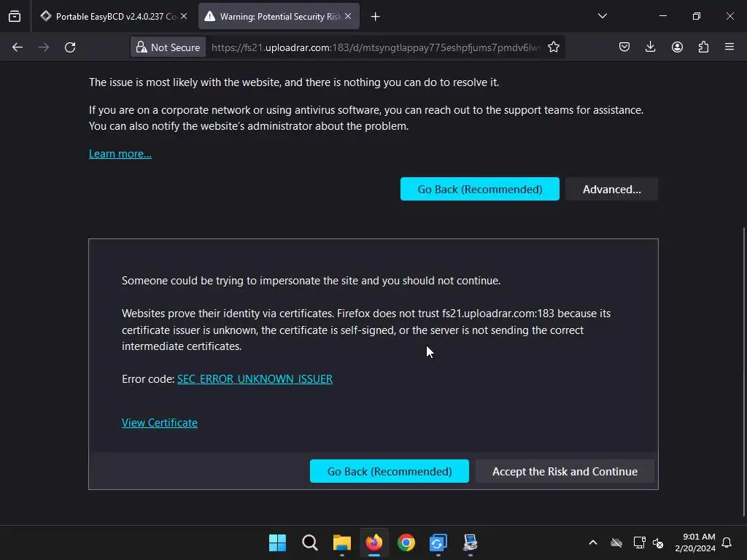This screenshot has width=747, height=560.
Task: Show hidden system tray icons
Action: (x=593, y=542)
